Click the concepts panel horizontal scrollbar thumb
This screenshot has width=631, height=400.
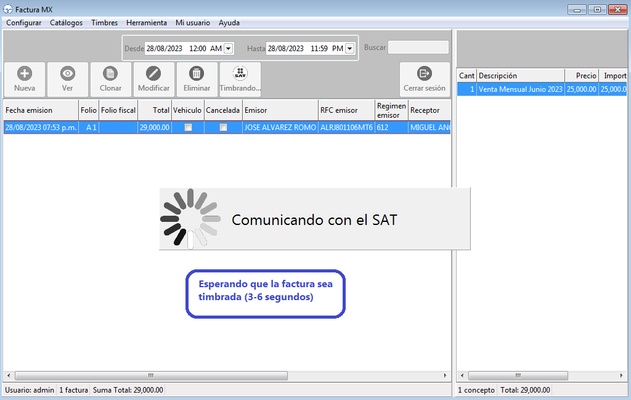(518, 375)
